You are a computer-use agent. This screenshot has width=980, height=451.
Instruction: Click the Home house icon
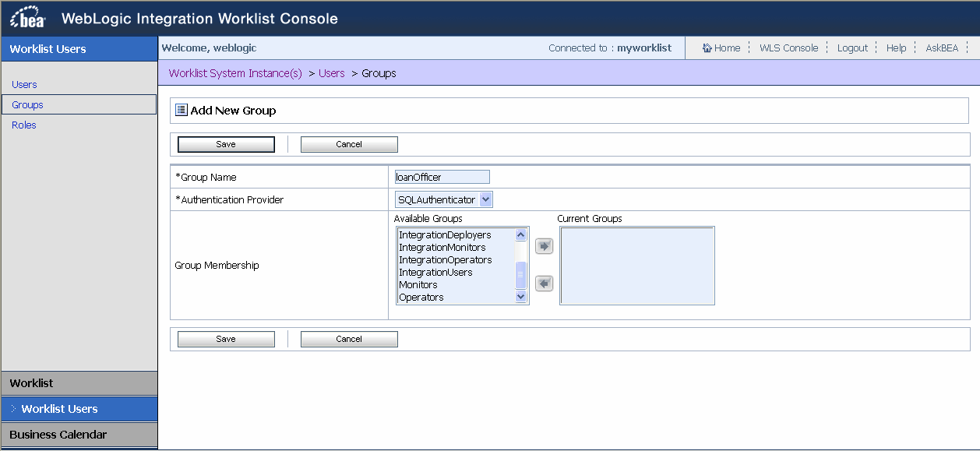point(707,48)
